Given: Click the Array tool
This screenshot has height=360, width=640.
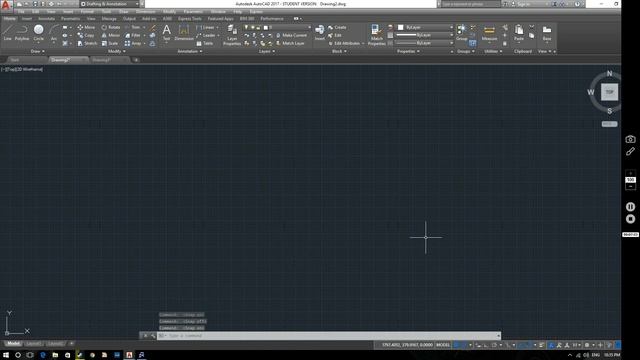Looking at the screenshot, I should coord(133,43).
